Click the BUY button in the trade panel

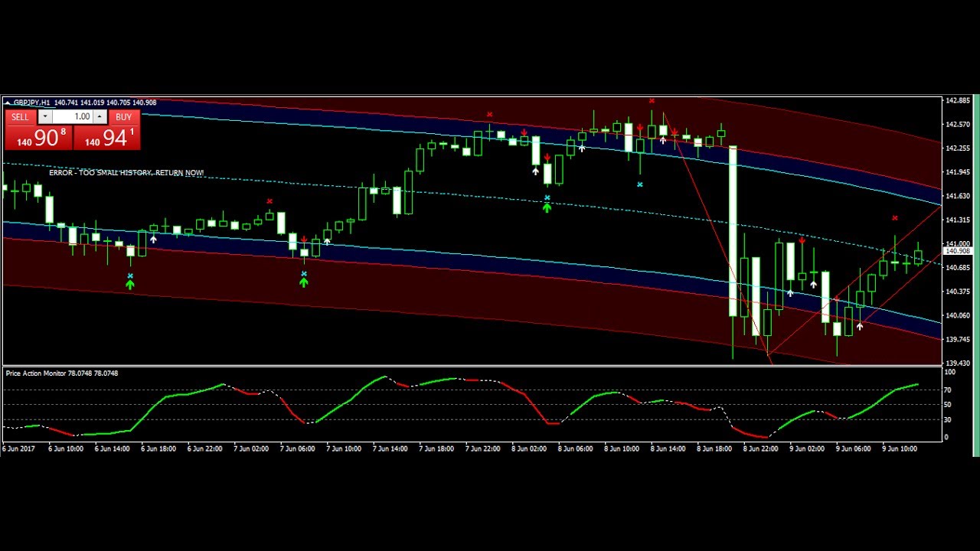(124, 117)
